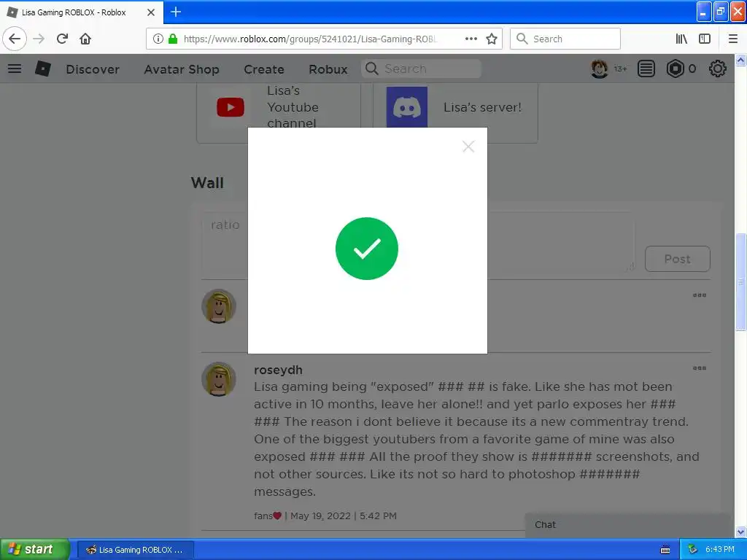This screenshot has width=747, height=560.
Task: Bookmark this page with the star
Action: click(x=492, y=39)
